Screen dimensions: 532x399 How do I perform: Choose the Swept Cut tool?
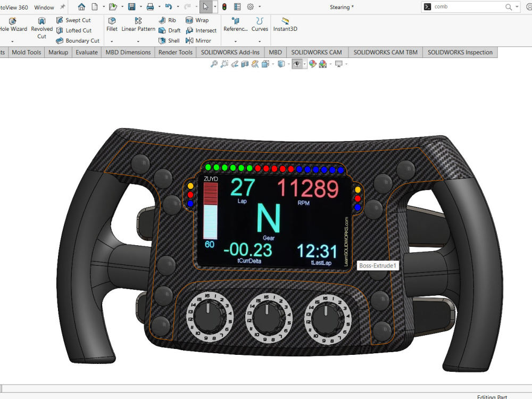point(73,20)
